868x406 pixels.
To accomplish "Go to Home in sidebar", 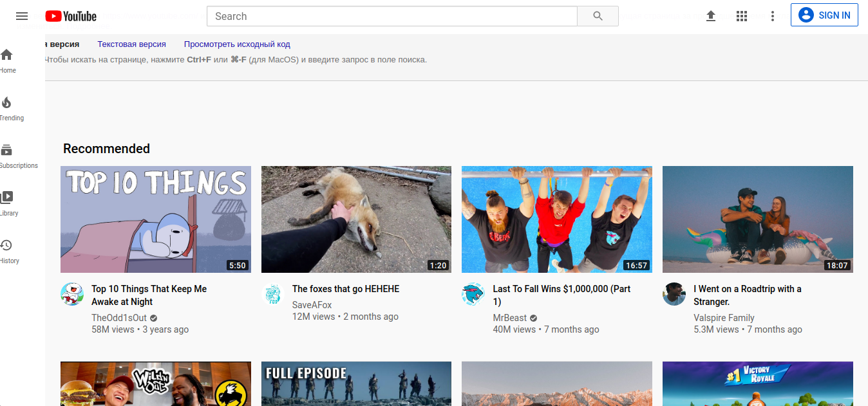I will 7,61.
